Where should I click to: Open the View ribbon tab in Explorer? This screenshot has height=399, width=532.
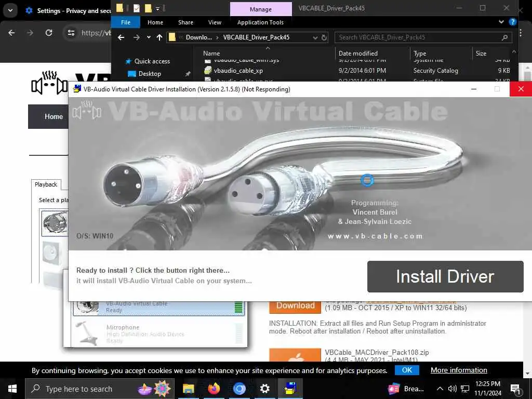215,22
